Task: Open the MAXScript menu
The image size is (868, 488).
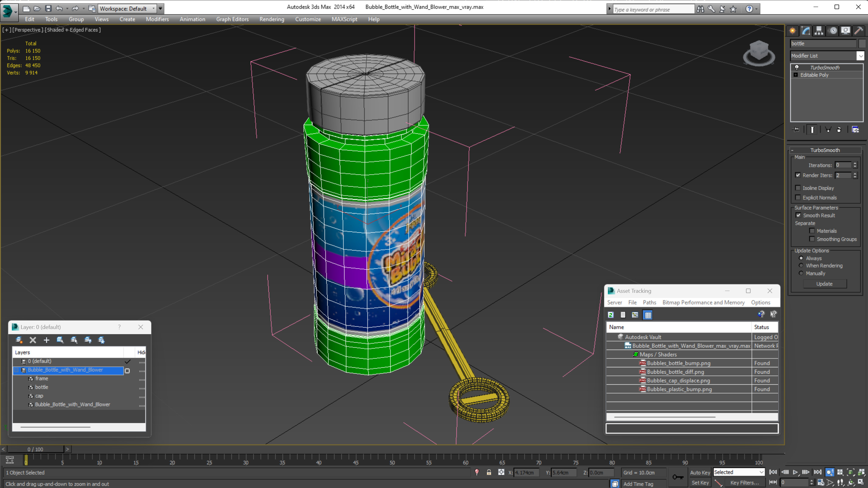Action: pos(344,19)
